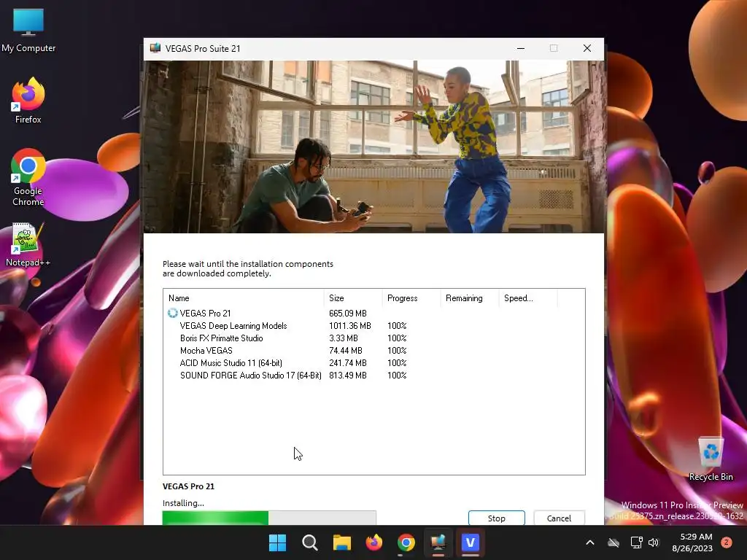Screen dimensions: 747x560
Task: Open My Computer desktop icon
Action: tap(28, 31)
